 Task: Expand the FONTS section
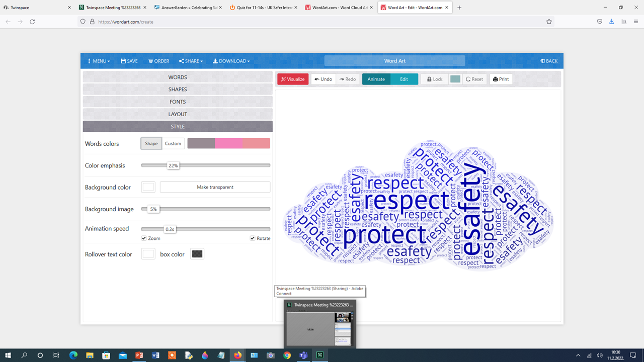[178, 102]
